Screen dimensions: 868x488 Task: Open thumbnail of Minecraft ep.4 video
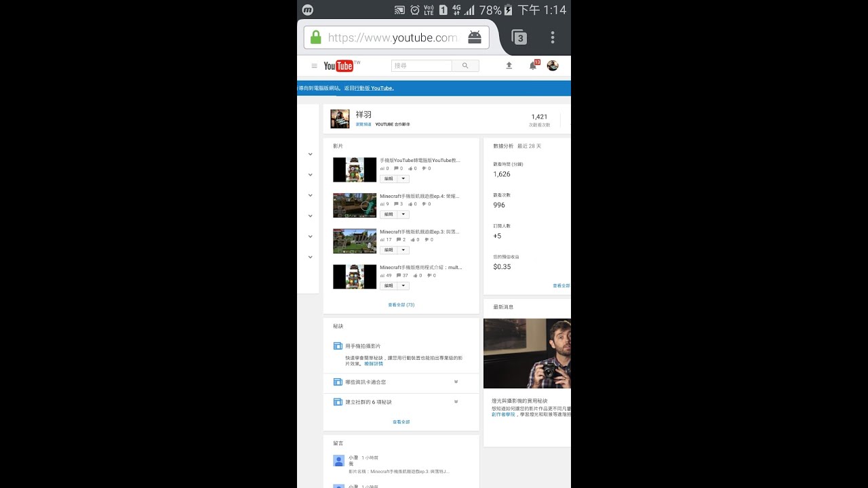pyautogui.click(x=355, y=205)
